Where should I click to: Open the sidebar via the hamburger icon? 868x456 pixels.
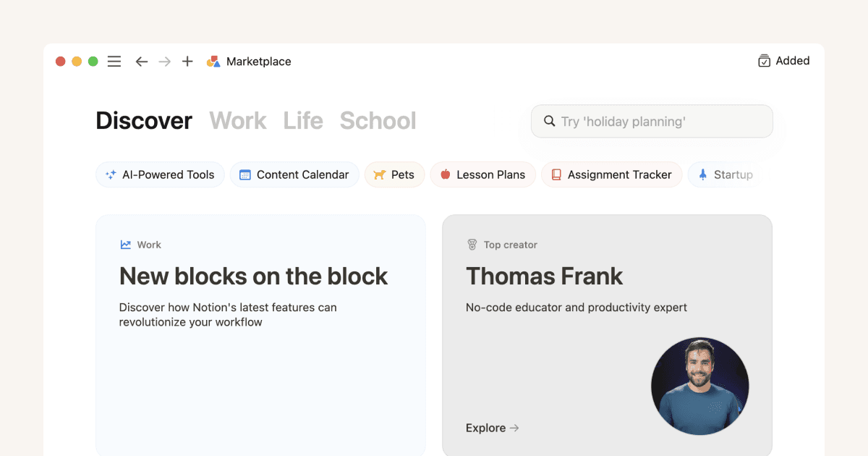coord(114,61)
